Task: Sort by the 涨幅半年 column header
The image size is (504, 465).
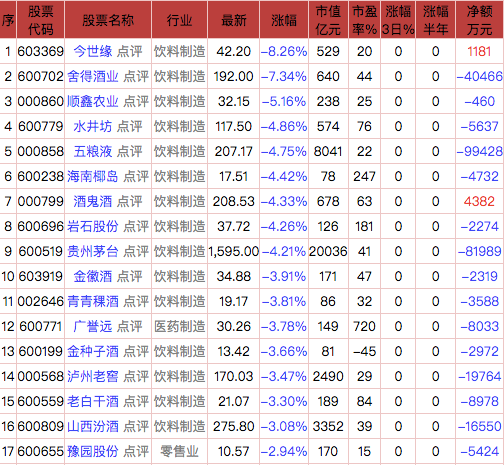Action: pyautogui.click(x=435, y=20)
